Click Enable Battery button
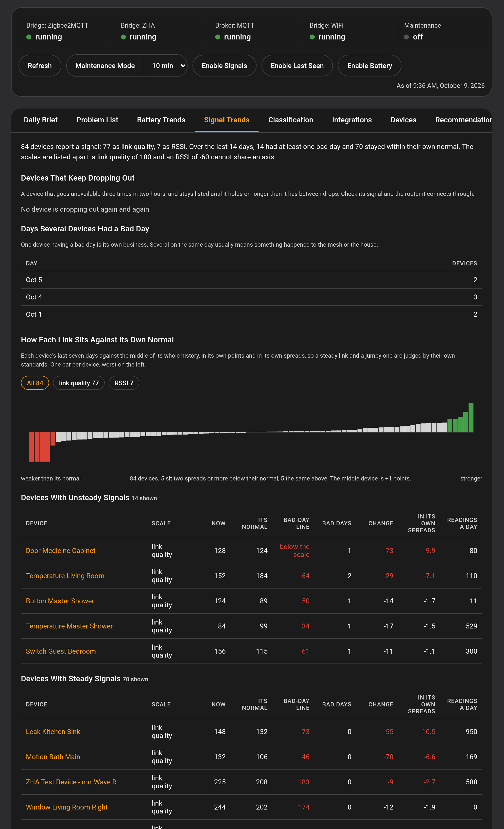Viewport: 504px width, 829px height. 369,66
